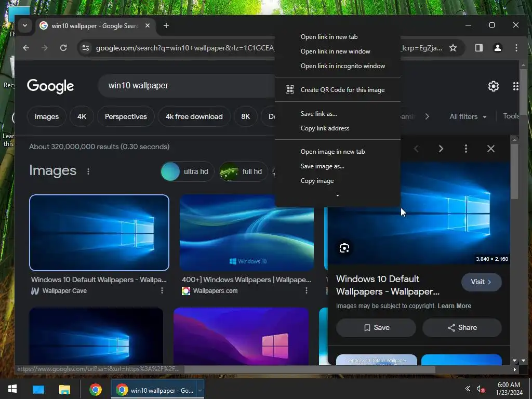This screenshot has height=399, width=532.
Task: Open tab search dropdown arrow
Action: click(25, 25)
